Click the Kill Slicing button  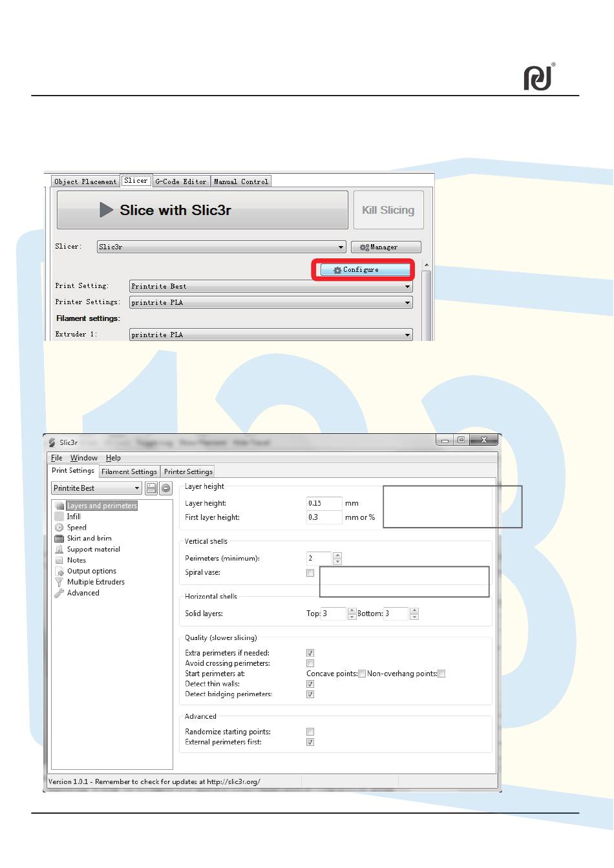(388, 210)
